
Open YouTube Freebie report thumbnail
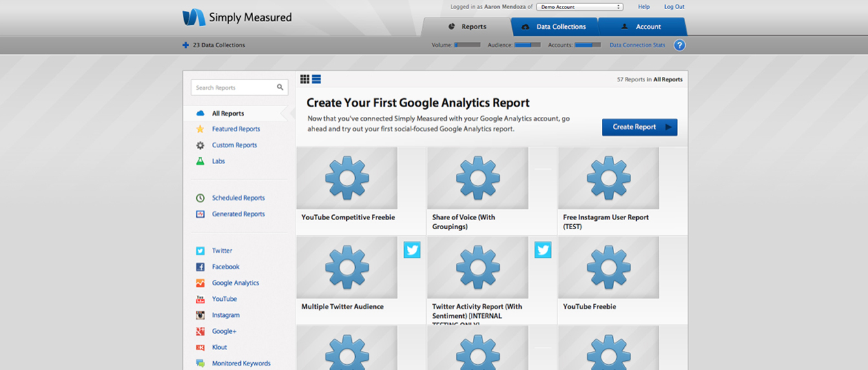click(609, 267)
